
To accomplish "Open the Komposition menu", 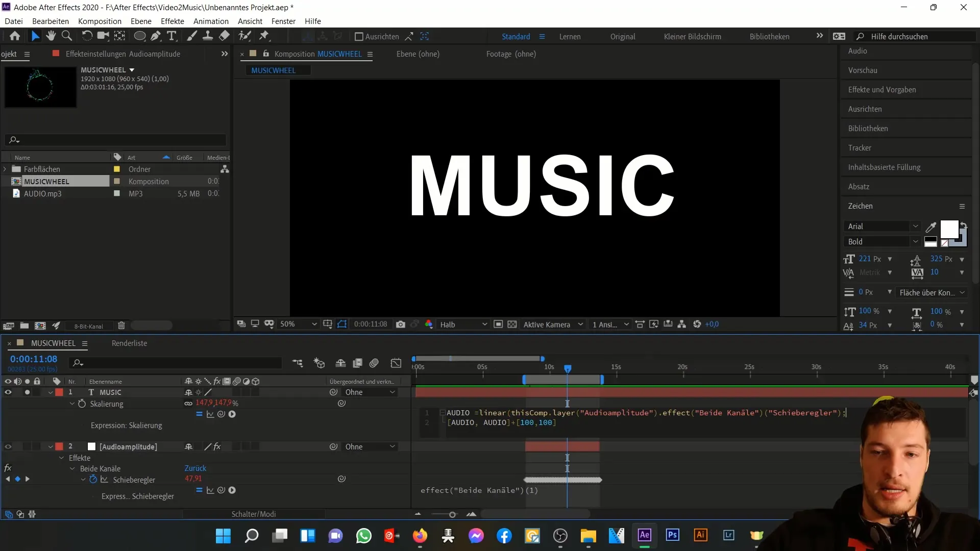I will [100, 21].
